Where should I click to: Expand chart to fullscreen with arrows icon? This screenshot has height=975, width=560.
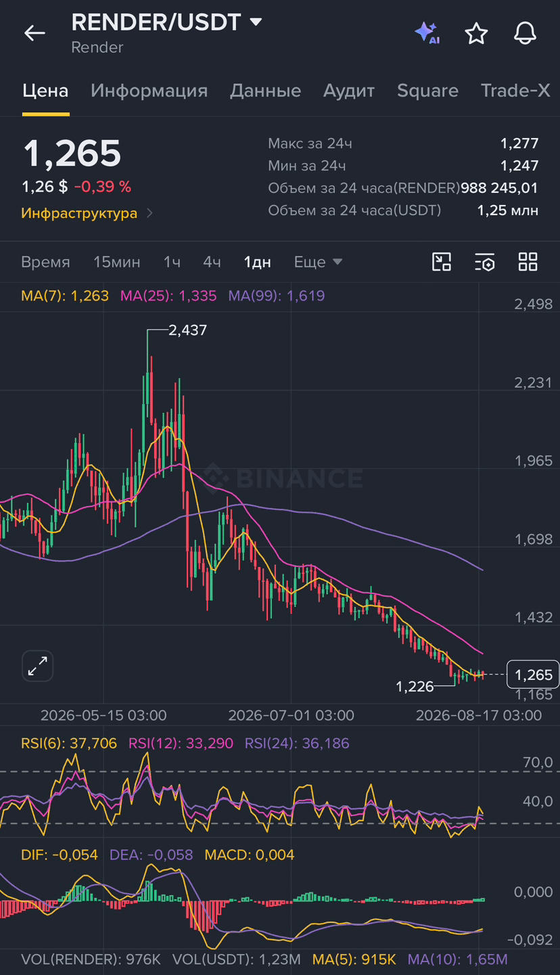38,666
